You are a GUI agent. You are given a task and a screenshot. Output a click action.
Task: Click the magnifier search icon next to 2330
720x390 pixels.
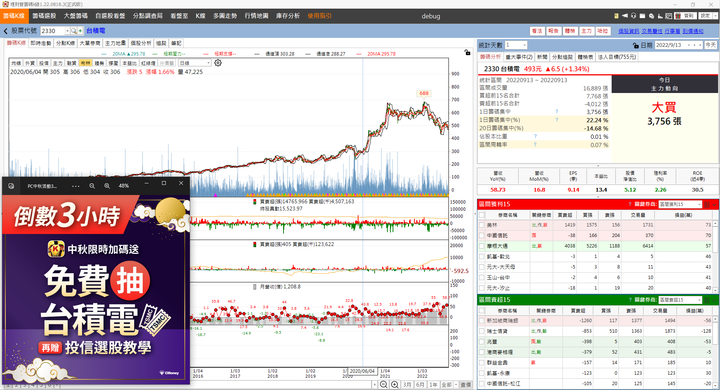point(73,31)
